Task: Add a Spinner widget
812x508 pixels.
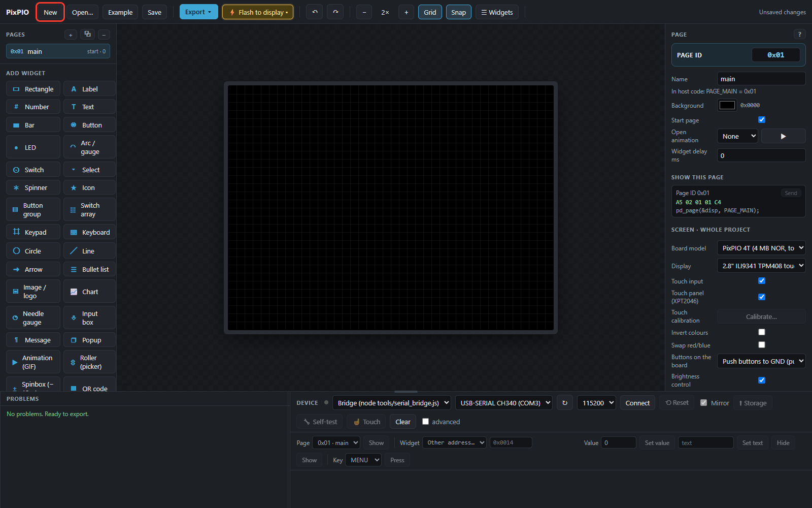Action: click(33, 187)
